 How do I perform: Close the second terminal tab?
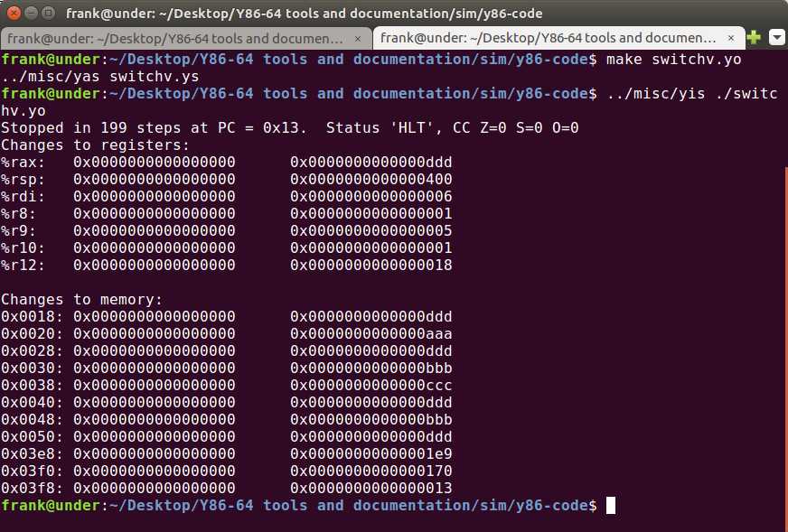click(x=731, y=38)
